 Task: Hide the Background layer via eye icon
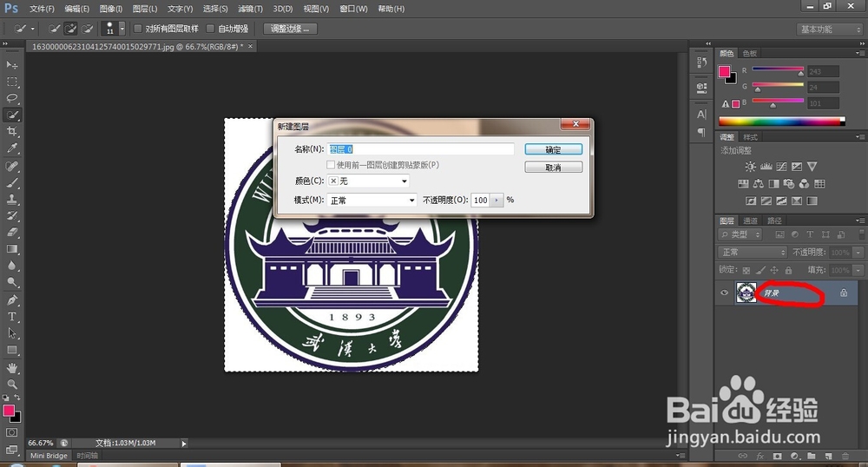(724, 293)
